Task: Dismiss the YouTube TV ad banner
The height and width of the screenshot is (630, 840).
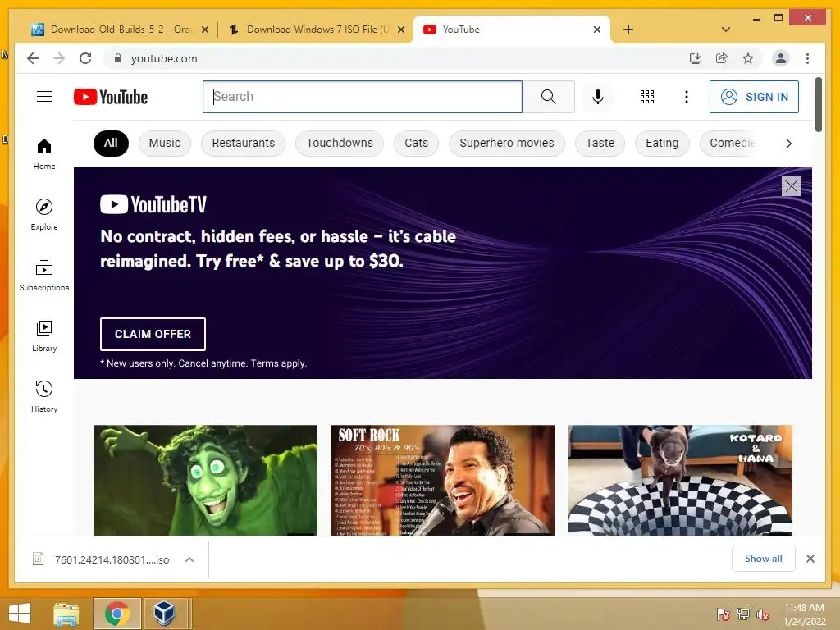Action: 792,186
